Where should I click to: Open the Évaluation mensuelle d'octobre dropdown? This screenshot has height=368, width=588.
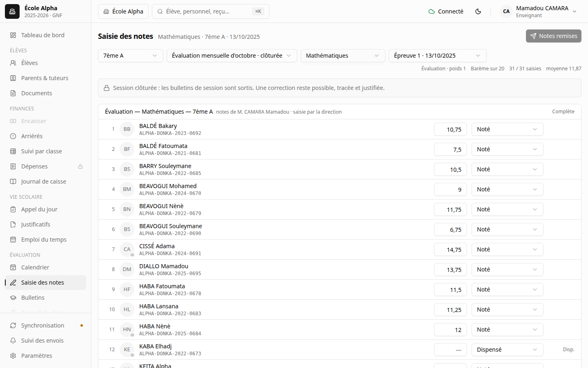click(232, 56)
